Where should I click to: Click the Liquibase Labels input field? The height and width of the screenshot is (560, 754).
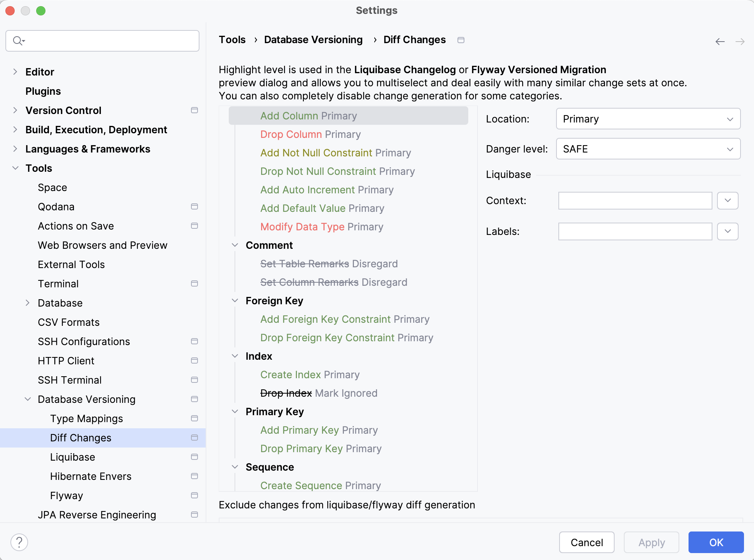pos(635,231)
